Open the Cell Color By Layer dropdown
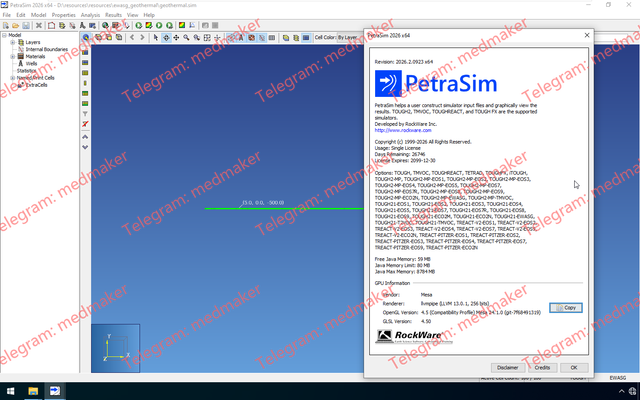 coord(349,38)
